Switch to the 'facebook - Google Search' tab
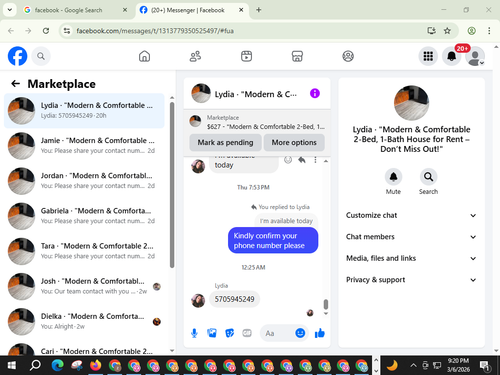 coord(75,10)
